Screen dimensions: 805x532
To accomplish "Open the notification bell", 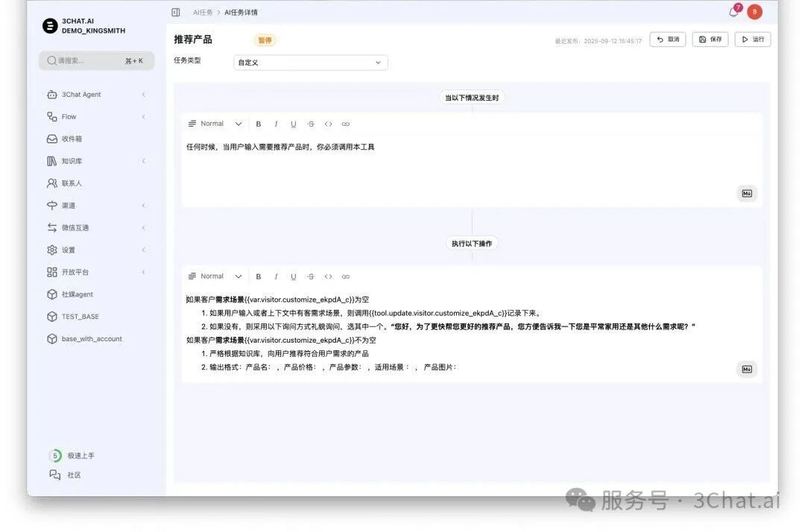I will point(733,13).
